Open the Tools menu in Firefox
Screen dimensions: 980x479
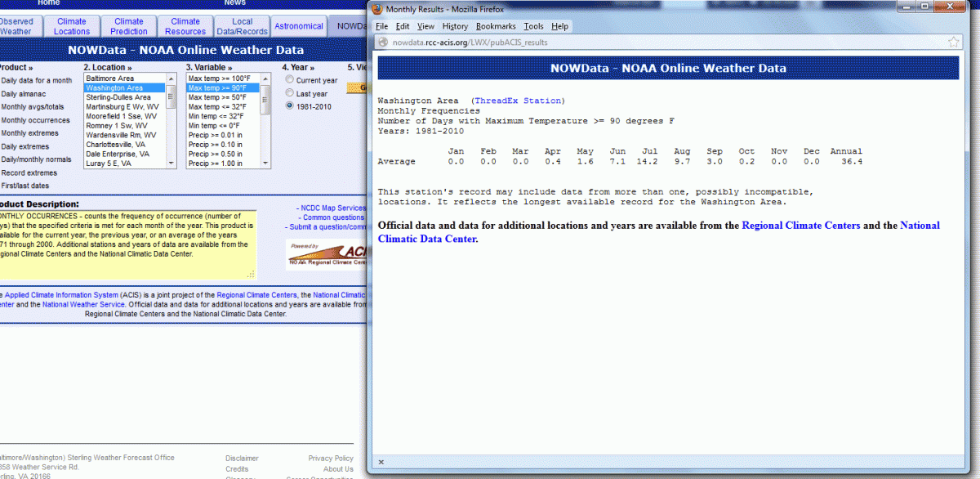pyautogui.click(x=533, y=26)
